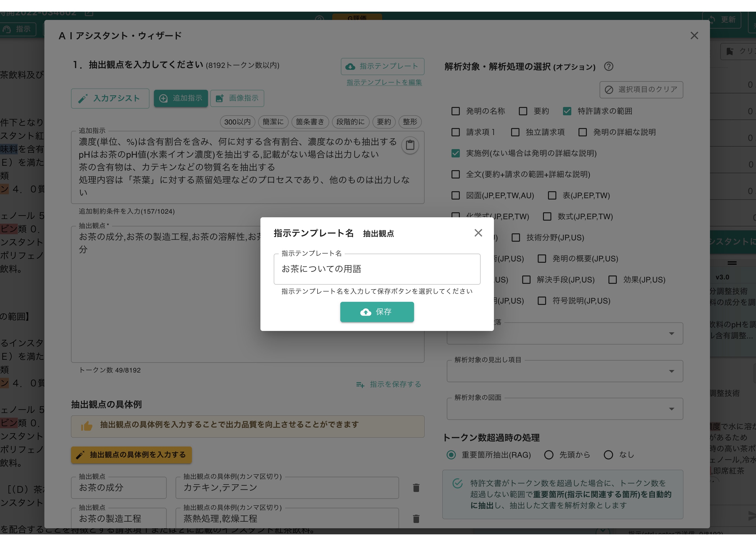Select the 先頭から radio button
The image size is (756, 546).
click(x=549, y=455)
